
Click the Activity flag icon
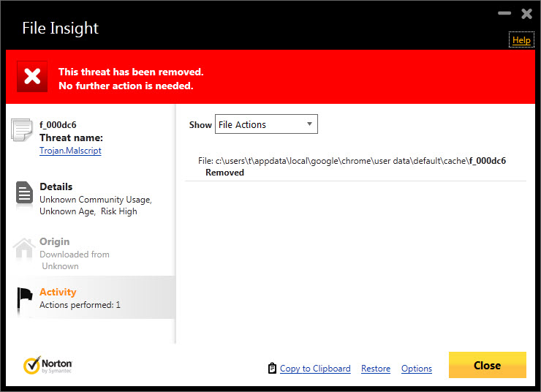pyautogui.click(x=25, y=300)
